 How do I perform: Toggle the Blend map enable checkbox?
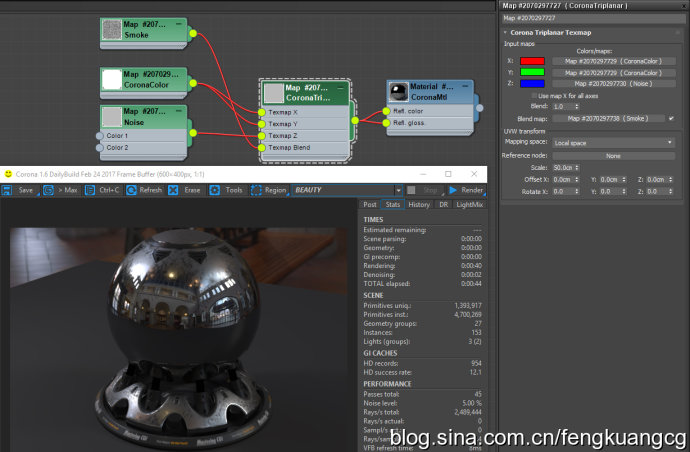(x=671, y=118)
